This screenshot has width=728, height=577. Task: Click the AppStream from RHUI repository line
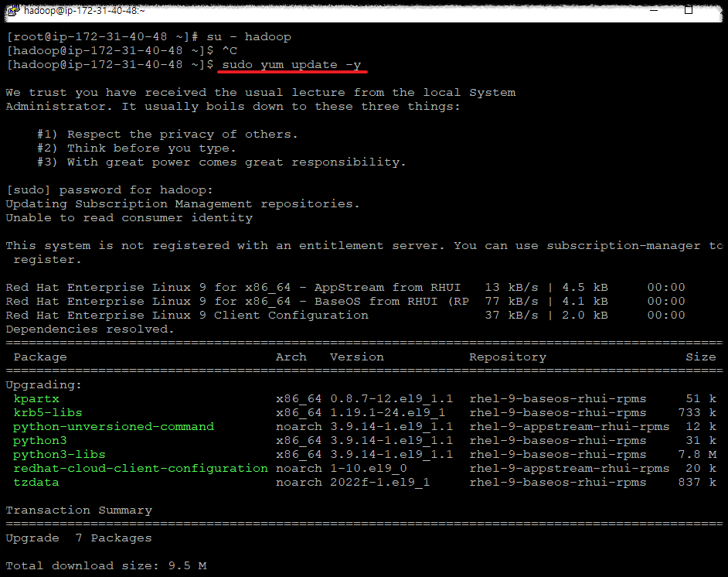345,288
